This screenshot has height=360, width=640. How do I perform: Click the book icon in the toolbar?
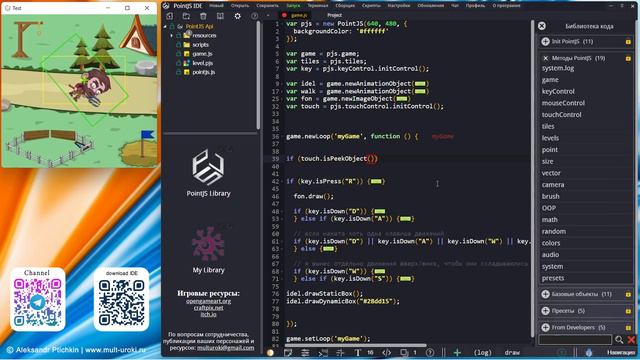tap(220, 16)
